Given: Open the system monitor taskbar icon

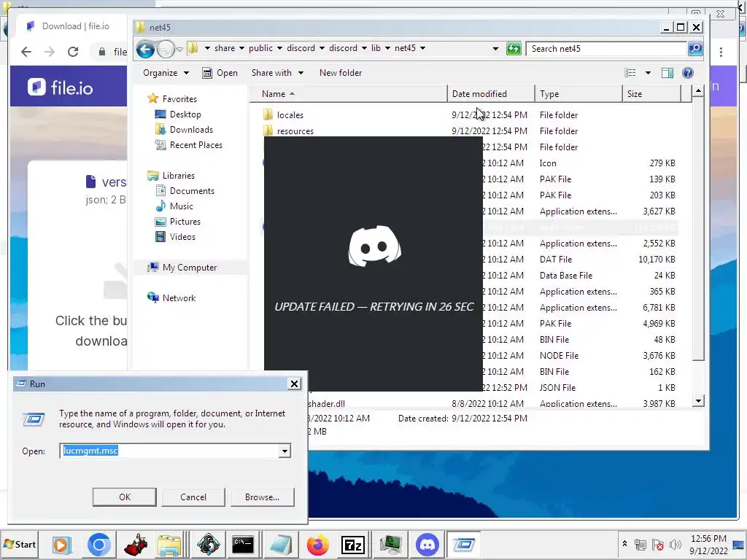Looking at the screenshot, I should coord(391,544).
